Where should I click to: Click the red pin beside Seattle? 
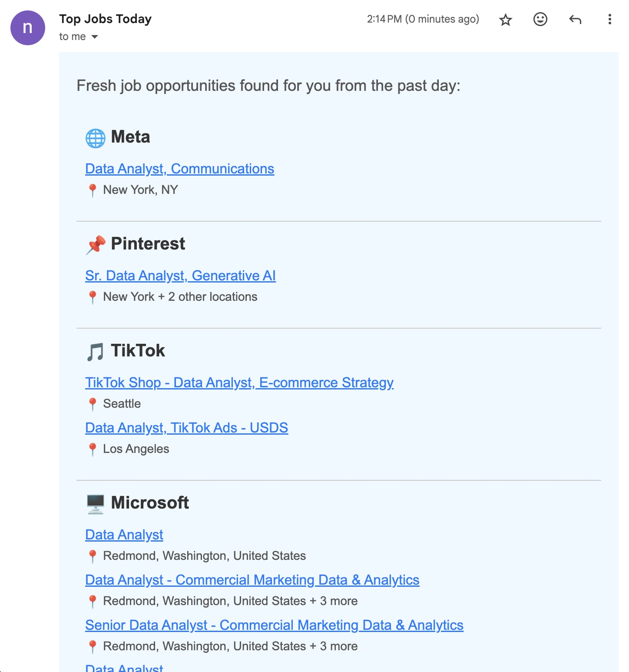pyautogui.click(x=93, y=404)
